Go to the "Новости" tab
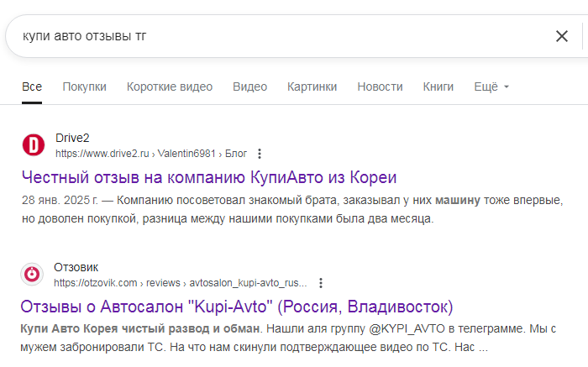The height and width of the screenshot is (367, 588). pos(380,87)
